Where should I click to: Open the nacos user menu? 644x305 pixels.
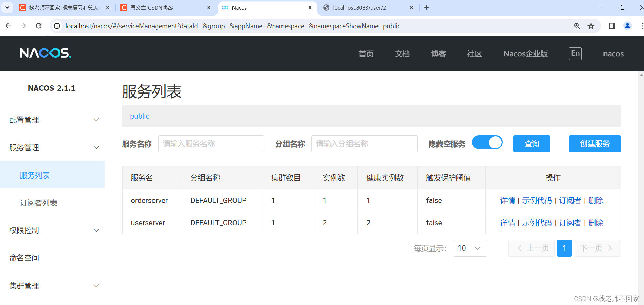(613, 54)
